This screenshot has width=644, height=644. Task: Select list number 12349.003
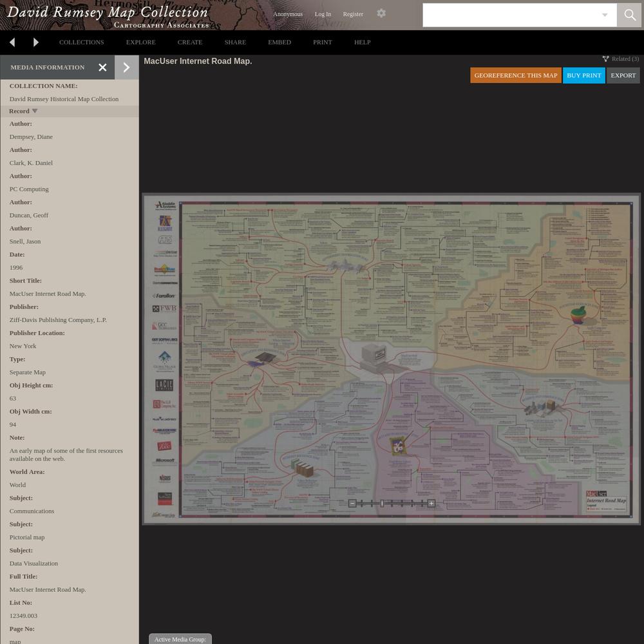pos(23,616)
